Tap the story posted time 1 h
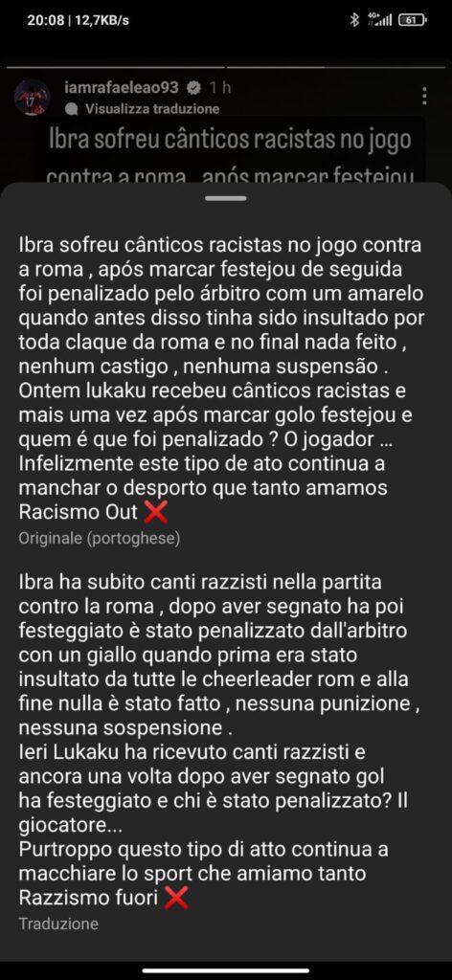Image resolution: width=452 pixels, height=980 pixels. (x=220, y=88)
